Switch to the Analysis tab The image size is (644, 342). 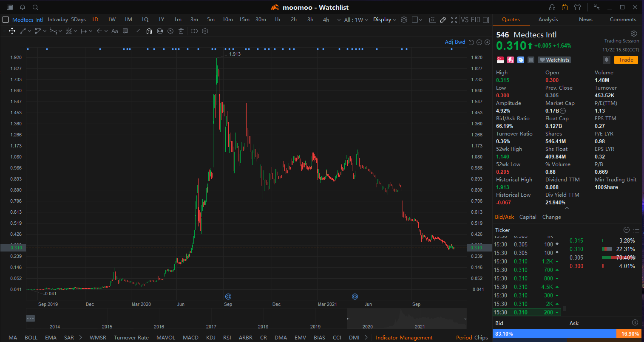548,19
